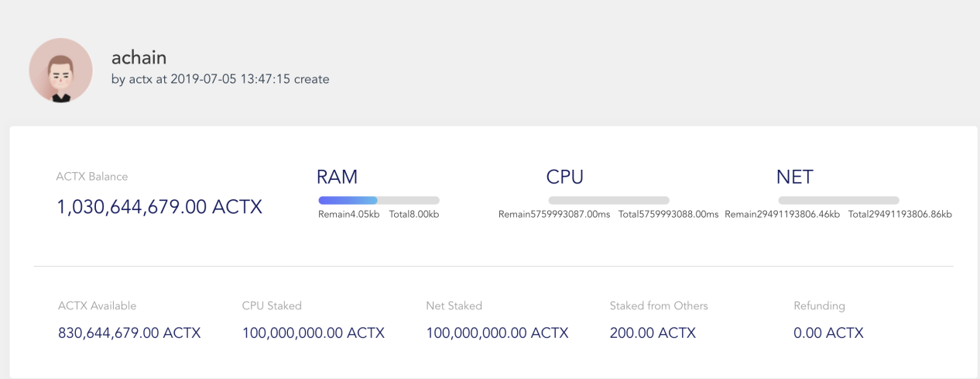This screenshot has height=379, width=980.
Task: Click the CPU usage progress bar
Action: [x=608, y=200]
